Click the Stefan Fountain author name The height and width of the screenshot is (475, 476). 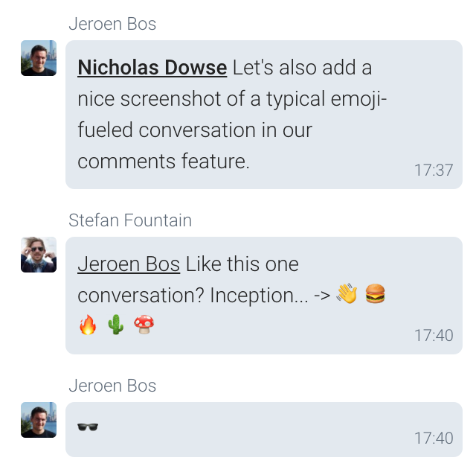click(x=130, y=220)
